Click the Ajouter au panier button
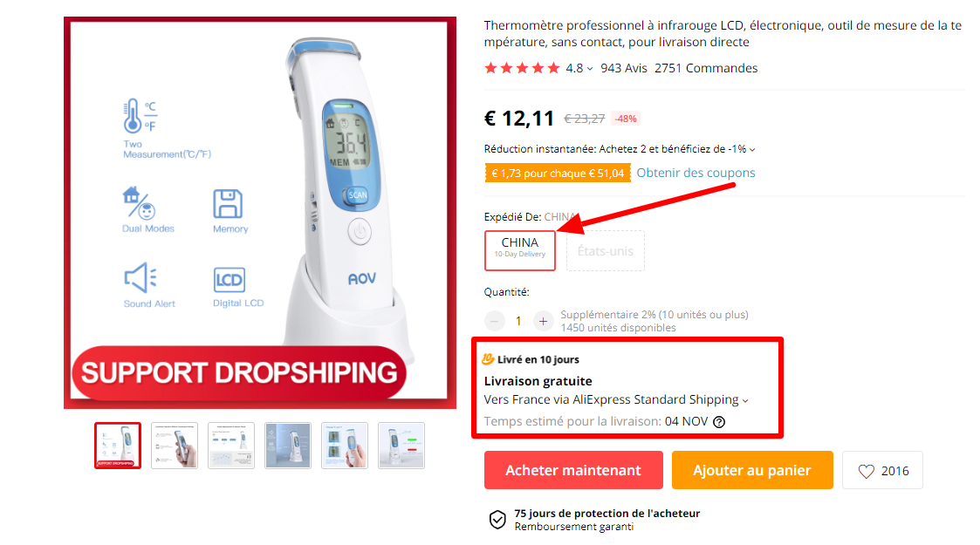980x545 pixels. (x=752, y=470)
